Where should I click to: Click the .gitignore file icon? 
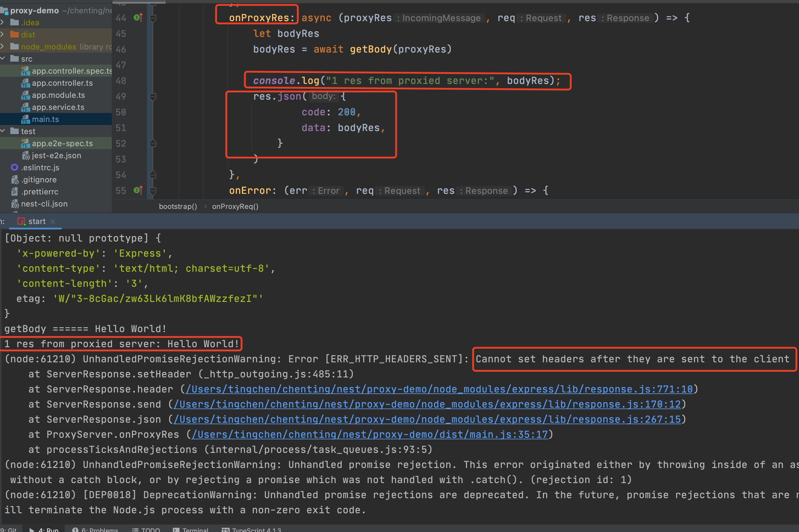(x=14, y=179)
